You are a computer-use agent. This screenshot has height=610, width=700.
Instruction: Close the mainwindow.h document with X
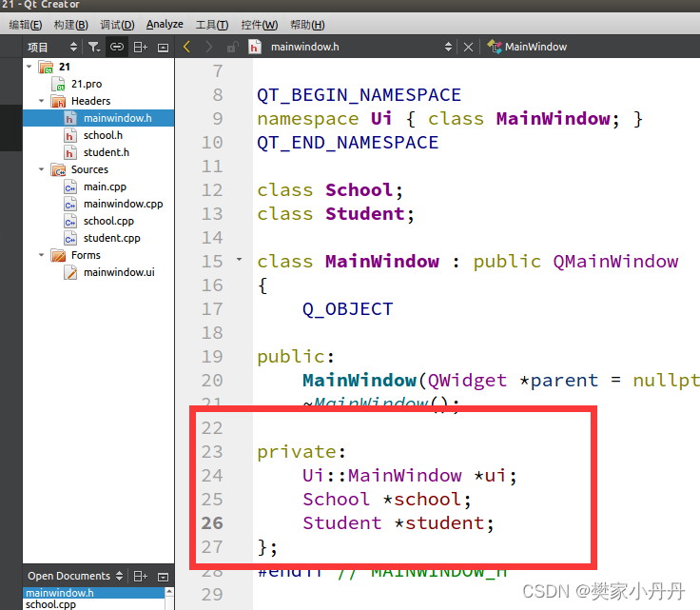[x=468, y=47]
